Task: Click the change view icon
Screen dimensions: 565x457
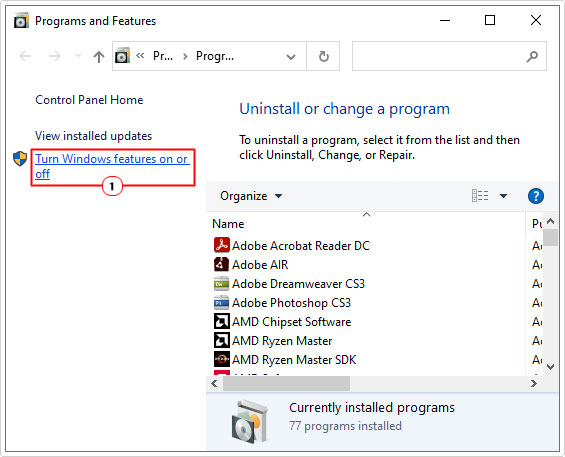Action: coord(480,196)
